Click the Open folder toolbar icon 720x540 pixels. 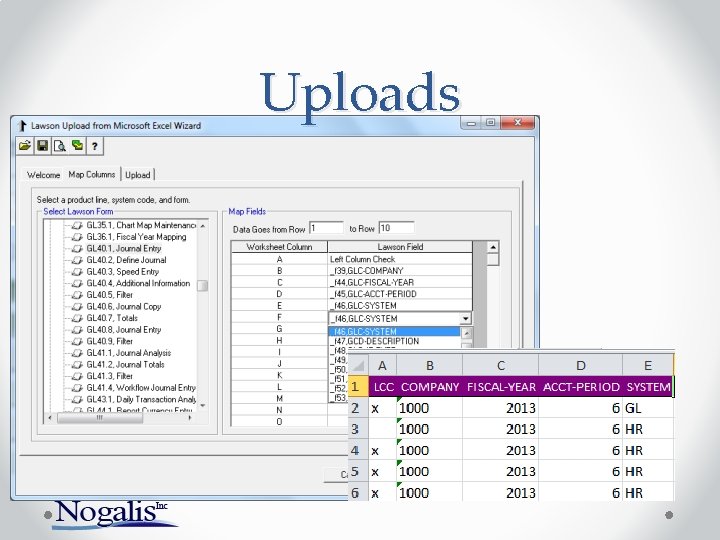[x=25, y=146]
